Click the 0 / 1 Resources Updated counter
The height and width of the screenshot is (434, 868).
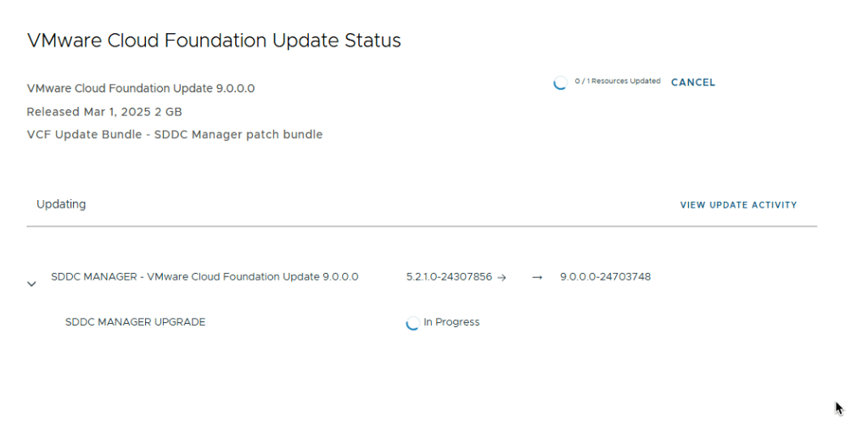pos(617,81)
